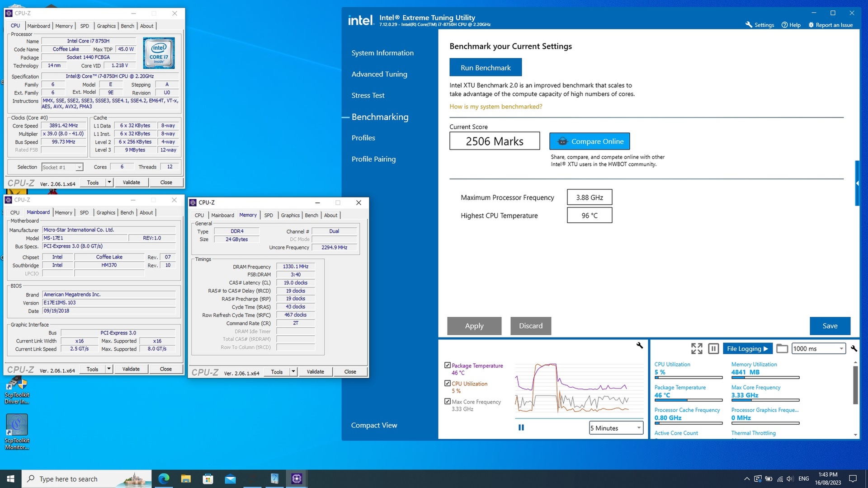Click File Logging button

(747, 348)
